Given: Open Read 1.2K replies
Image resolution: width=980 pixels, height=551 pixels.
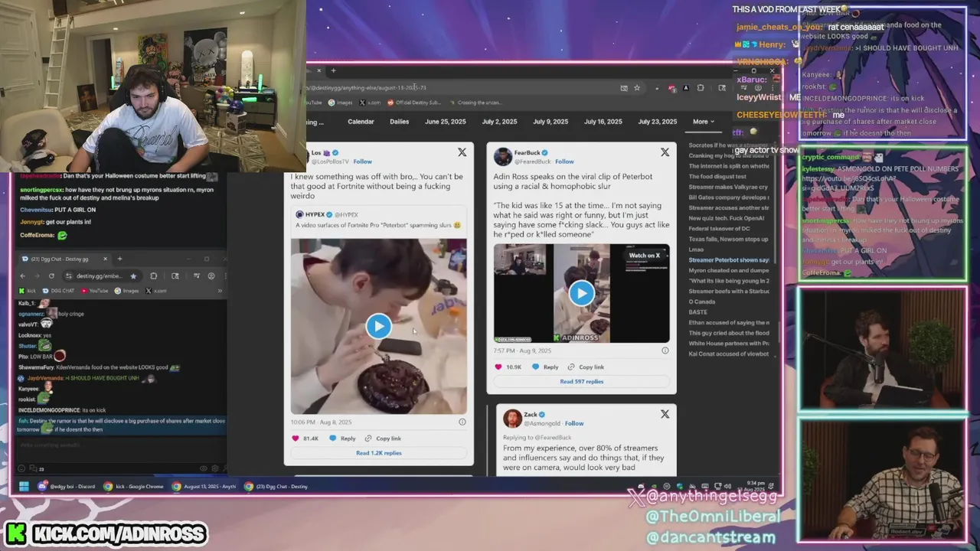Looking at the screenshot, I should point(378,453).
